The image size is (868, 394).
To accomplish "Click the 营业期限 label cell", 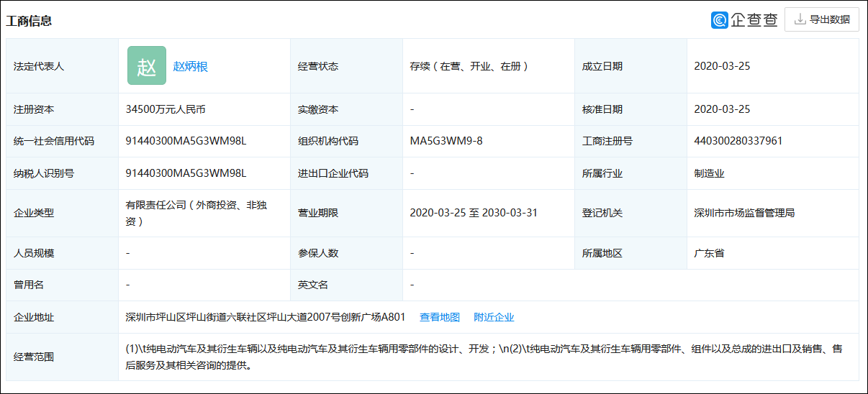I will point(346,213).
